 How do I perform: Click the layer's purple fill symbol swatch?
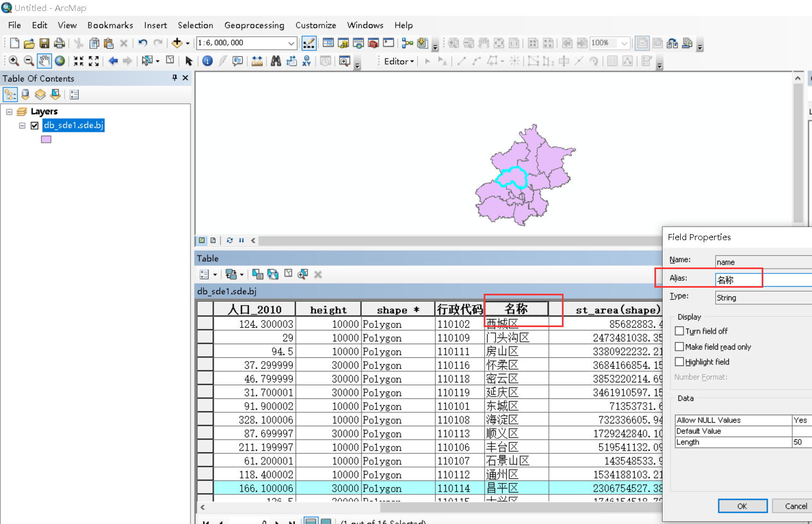[x=46, y=139]
